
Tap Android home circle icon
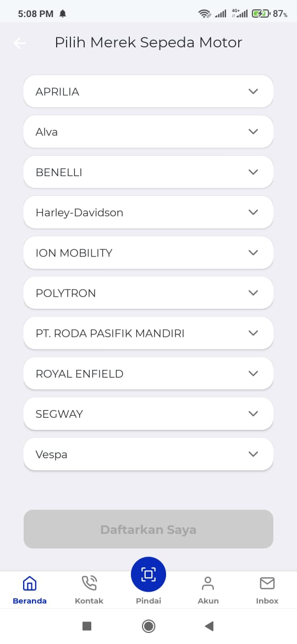[148, 626]
